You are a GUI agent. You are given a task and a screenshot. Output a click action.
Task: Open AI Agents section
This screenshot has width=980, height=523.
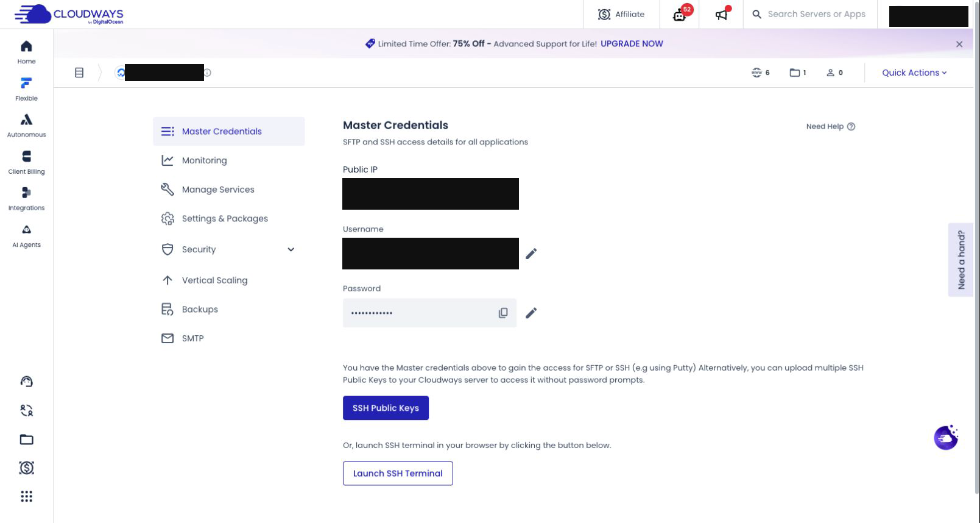26,236
